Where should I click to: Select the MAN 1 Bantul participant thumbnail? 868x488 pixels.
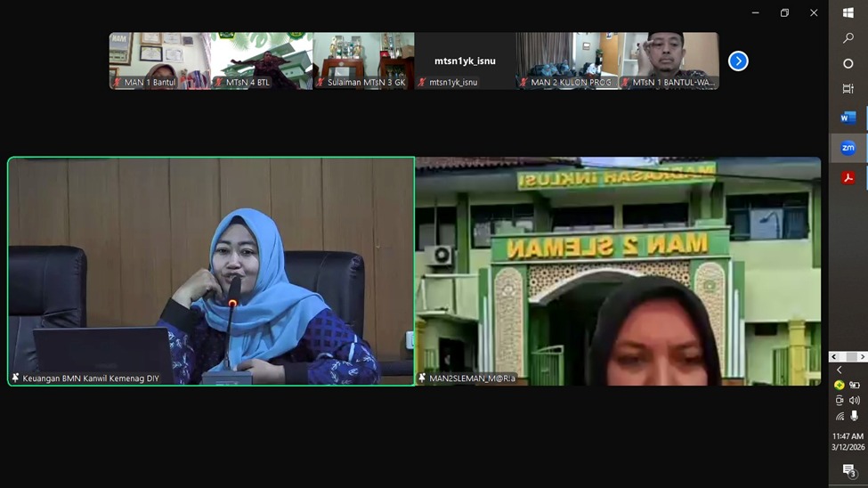pos(159,61)
